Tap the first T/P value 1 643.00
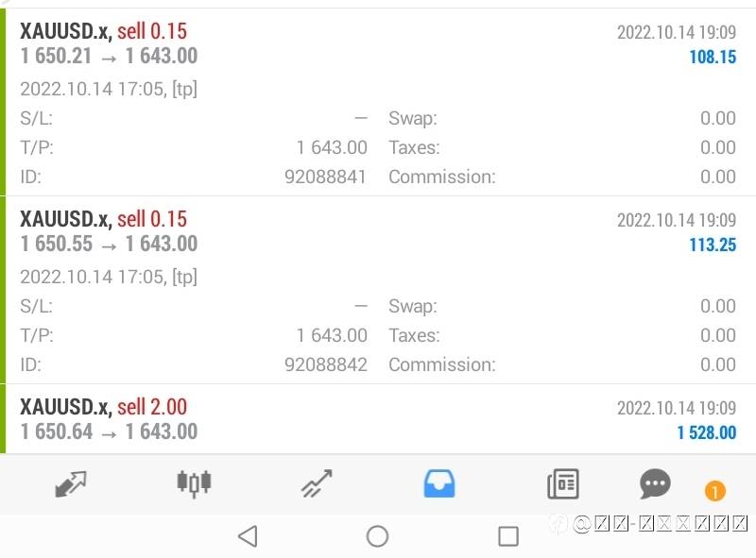756x558 pixels. pos(331,147)
